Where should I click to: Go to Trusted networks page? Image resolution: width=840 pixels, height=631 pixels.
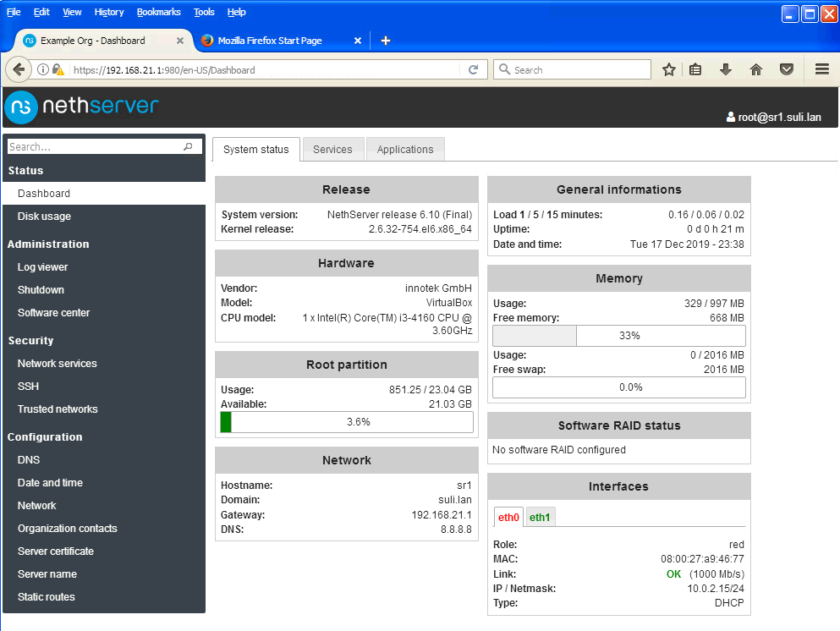58,409
